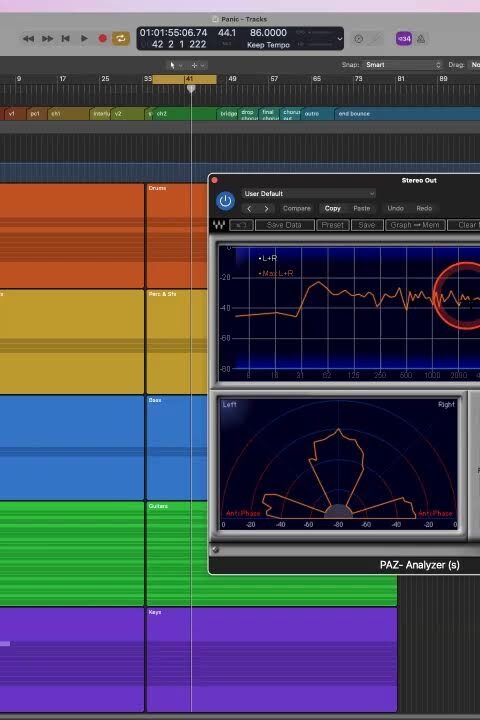Go to beginning with the transport button
This screenshot has width=480, height=720.
[65, 39]
